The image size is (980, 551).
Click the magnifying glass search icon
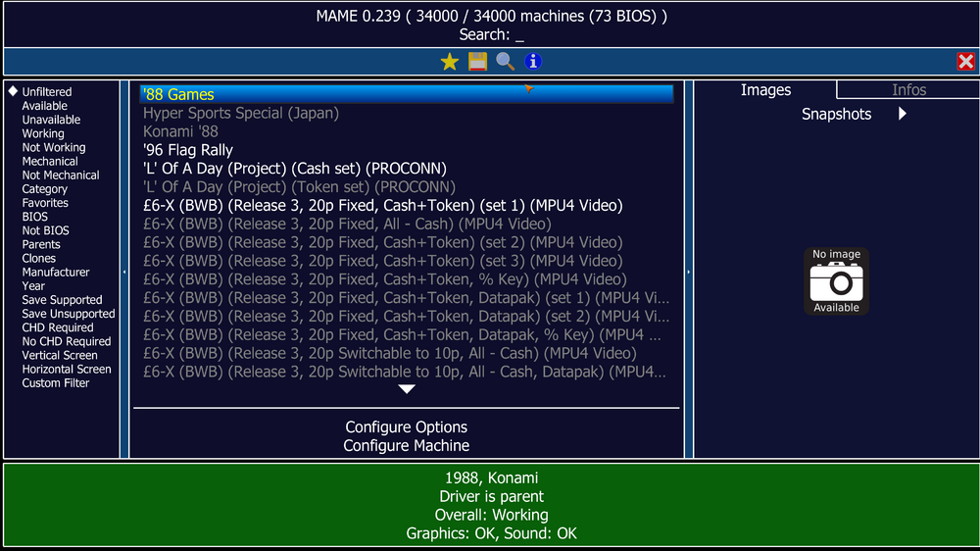coord(505,62)
